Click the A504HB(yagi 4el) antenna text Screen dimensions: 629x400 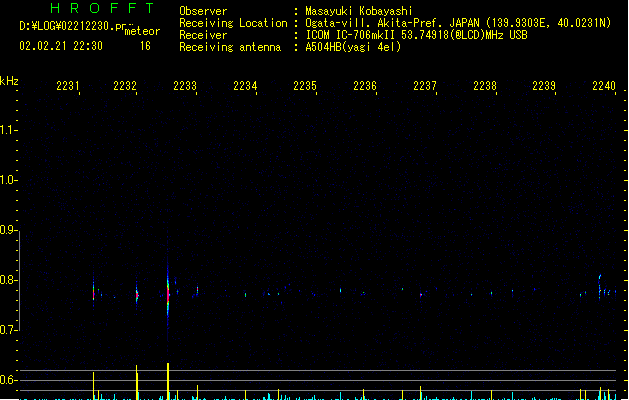click(353, 47)
